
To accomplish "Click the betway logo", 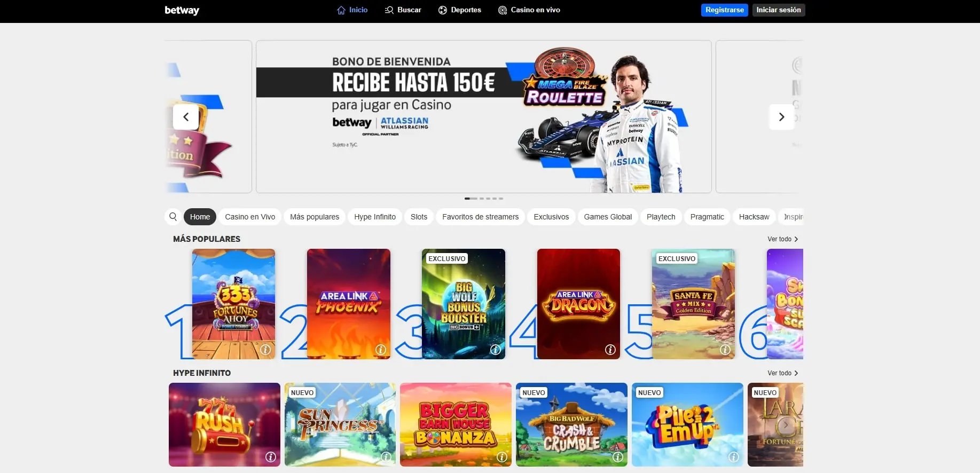I will pos(182,10).
